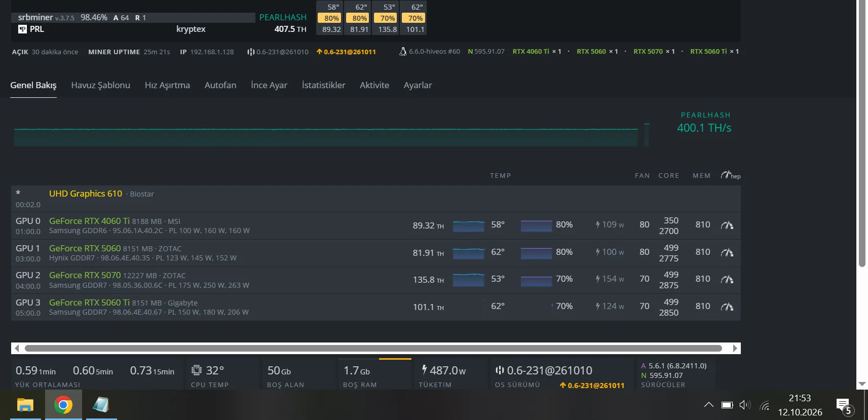Open Chrome from the taskbar
Viewport: 868px width, 420px height.
pyautogui.click(x=63, y=405)
